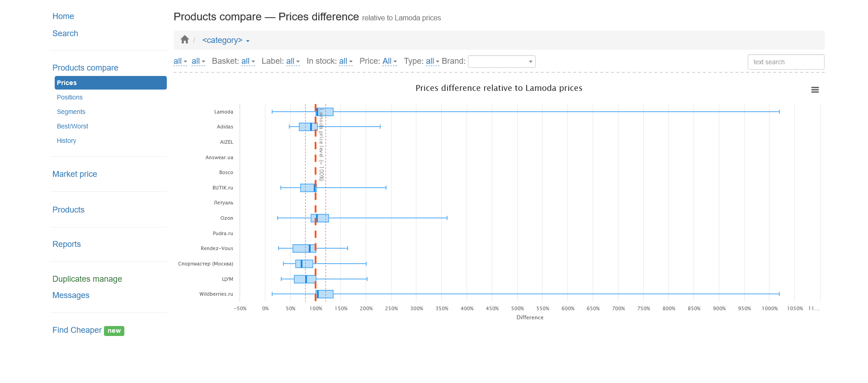The height and width of the screenshot is (383, 868).
Task: Click the green 'new' badge
Action: (114, 331)
